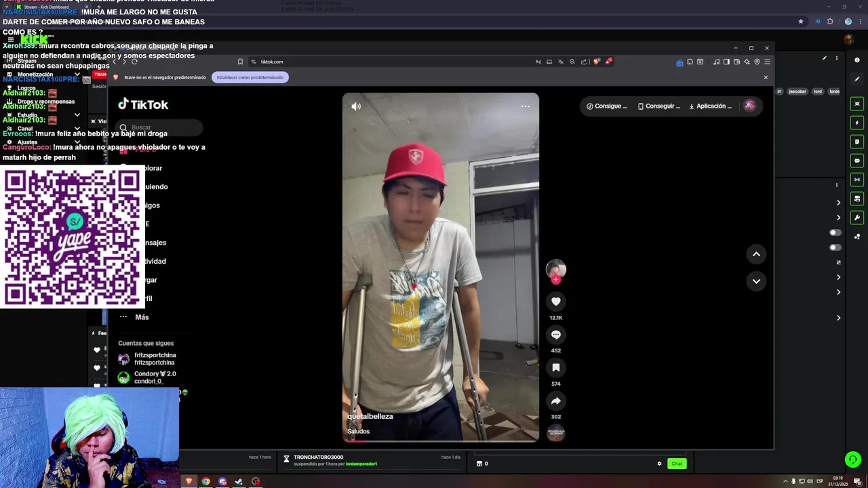868x488 pixels.
Task: Dismiss the Brave default-browser notification bar
Action: point(766,77)
